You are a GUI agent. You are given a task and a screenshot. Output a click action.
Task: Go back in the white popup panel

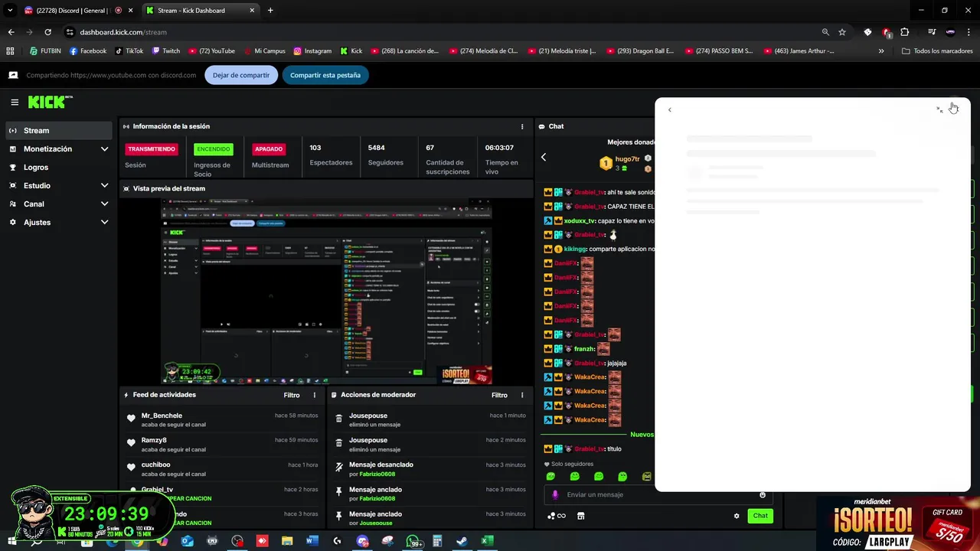pos(670,110)
